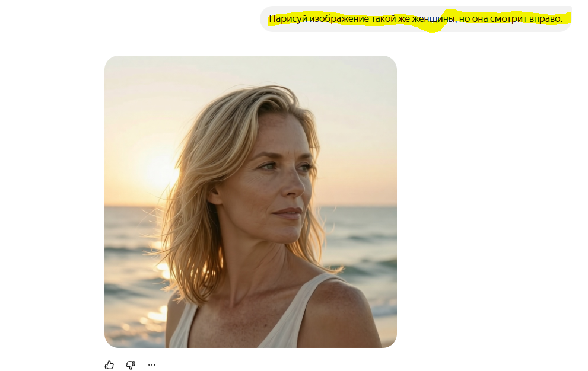The image size is (588, 371).
Task: Select the user prompt message bubble
Action: pyautogui.click(x=416, y=19)
